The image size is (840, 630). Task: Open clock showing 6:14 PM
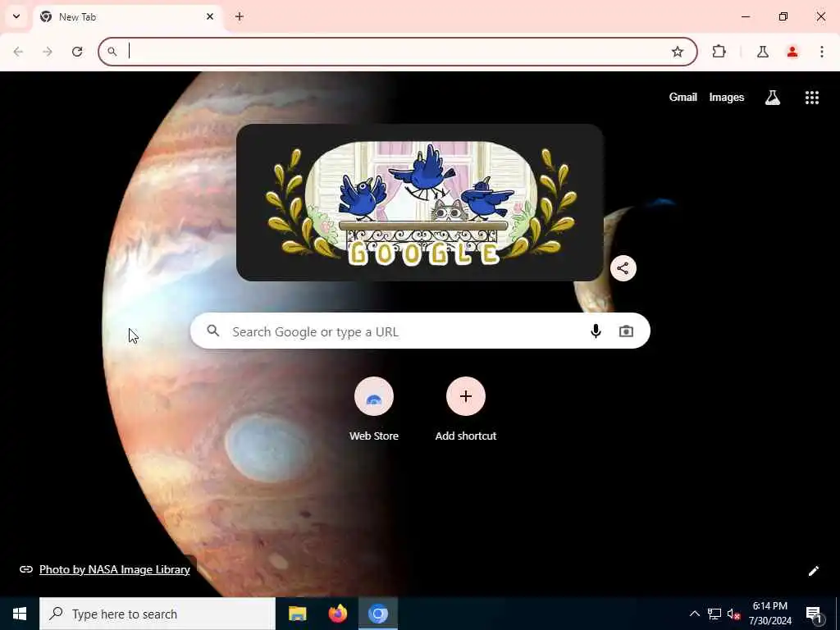coord(769,614)
